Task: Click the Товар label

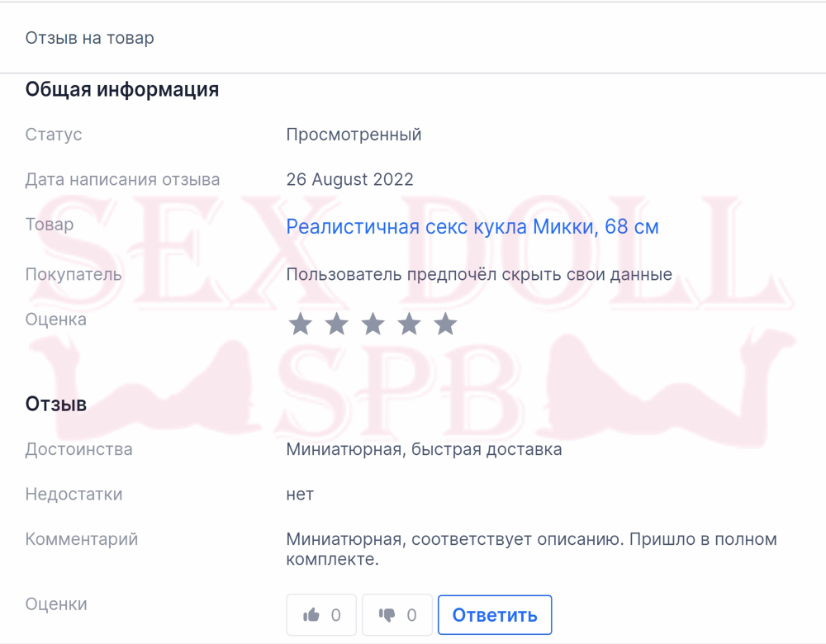Action: (x=50, y=225)
